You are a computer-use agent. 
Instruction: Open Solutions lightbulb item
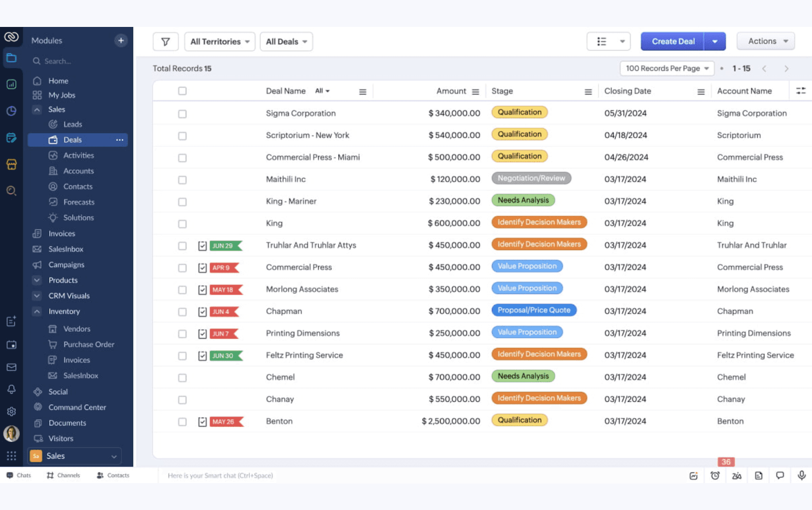(71, 217)
